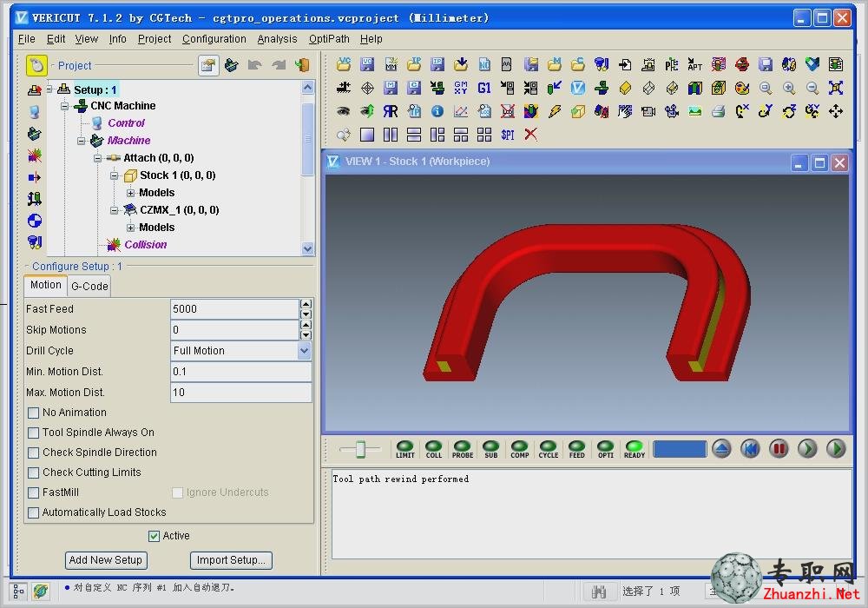Open the Project menu
Viewport: 868px width, 608px height.
pyautogui.click(x=155, y=39)
